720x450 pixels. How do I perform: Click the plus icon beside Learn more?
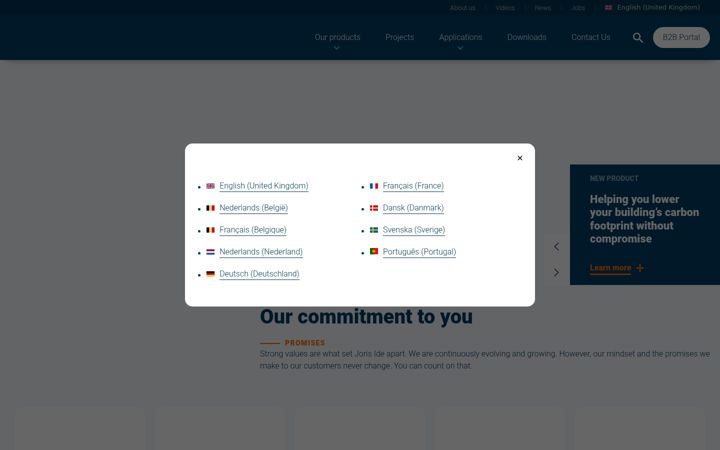pos(640,268)
